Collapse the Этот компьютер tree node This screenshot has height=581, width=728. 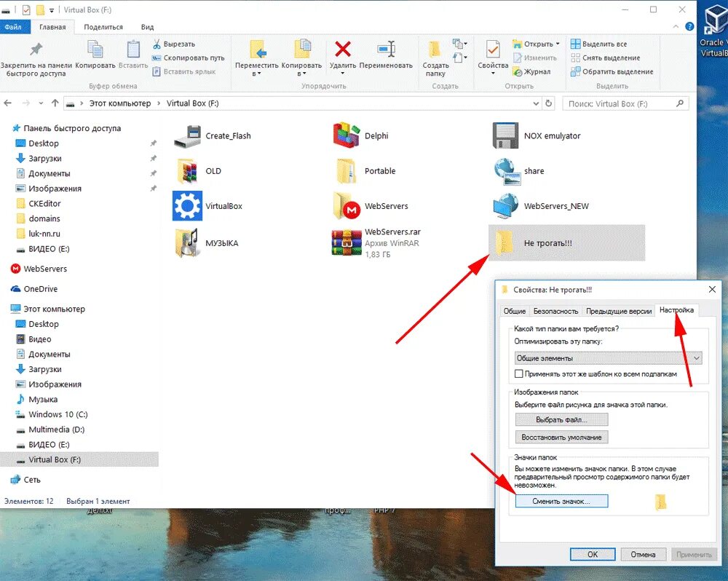coord(9,308)
